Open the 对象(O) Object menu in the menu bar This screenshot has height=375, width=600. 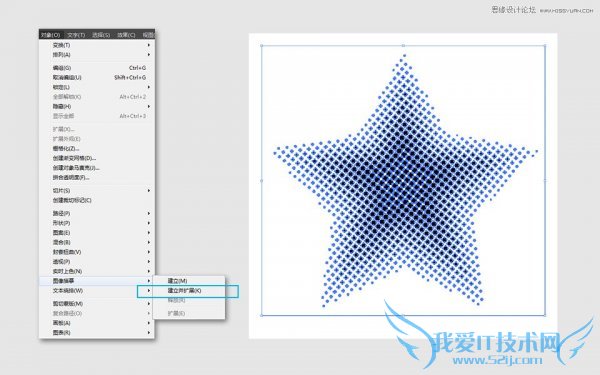(51, 35)
